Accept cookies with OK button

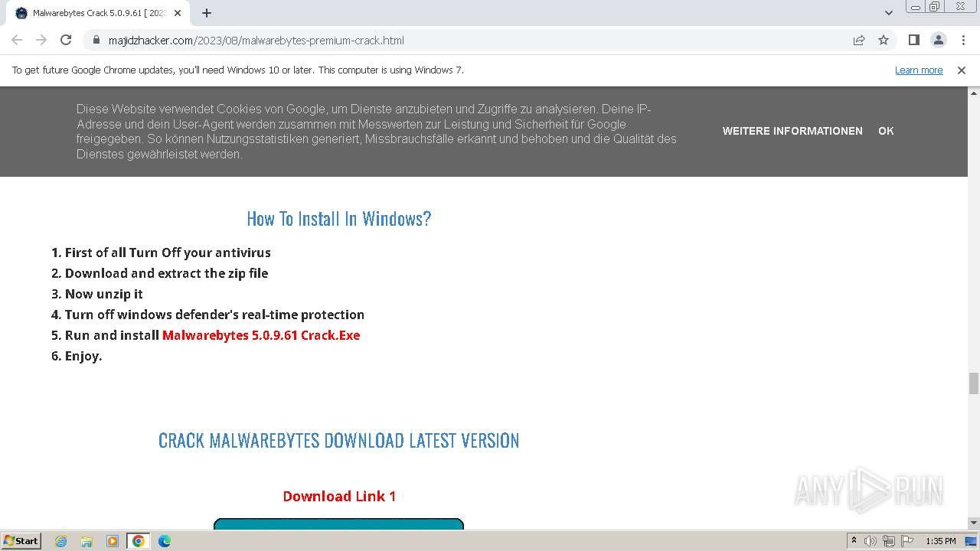click(x=886, y=131)
